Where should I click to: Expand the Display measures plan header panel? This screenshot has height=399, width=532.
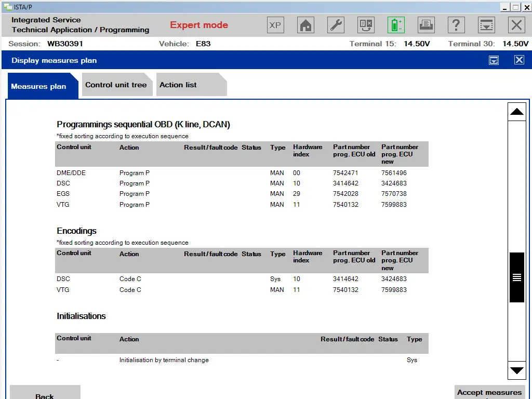[493, 60]
